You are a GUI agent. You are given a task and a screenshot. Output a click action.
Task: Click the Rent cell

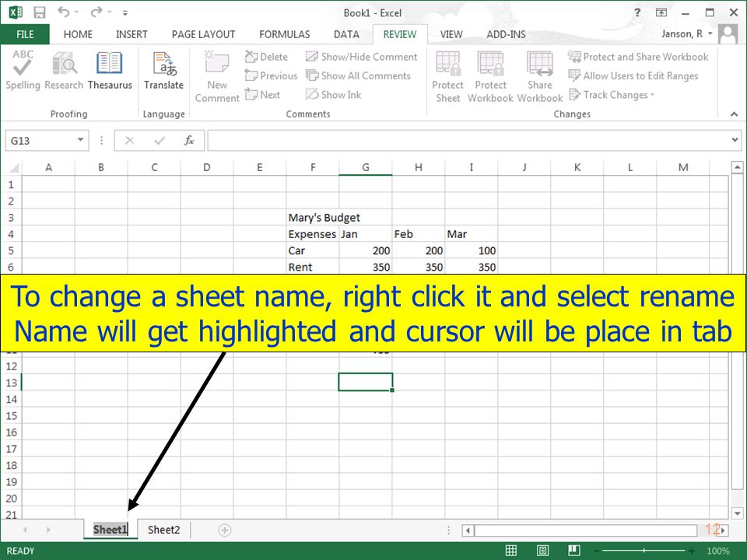point(313,267)
